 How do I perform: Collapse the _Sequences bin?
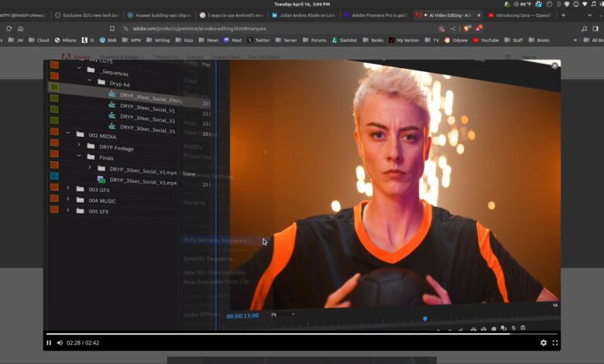(x=79, y=68)
